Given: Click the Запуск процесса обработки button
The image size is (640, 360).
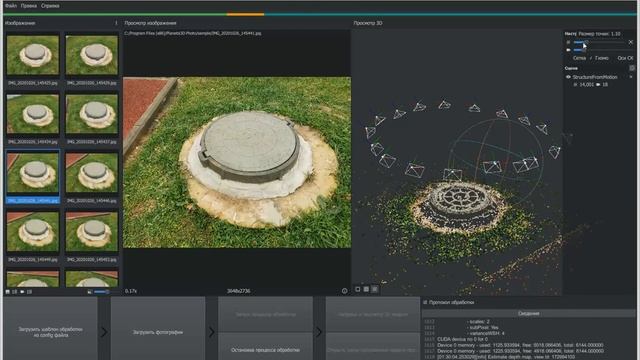Looking at the screenshot, I should pos(265,314).
